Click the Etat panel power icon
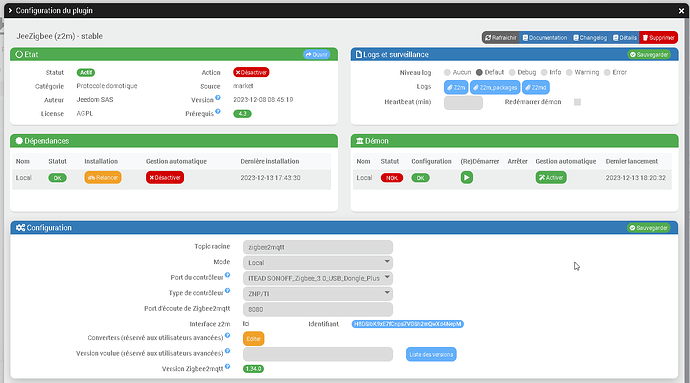This screenshot has height=383, width=690. pyautogui.click(x=19, y=55)
